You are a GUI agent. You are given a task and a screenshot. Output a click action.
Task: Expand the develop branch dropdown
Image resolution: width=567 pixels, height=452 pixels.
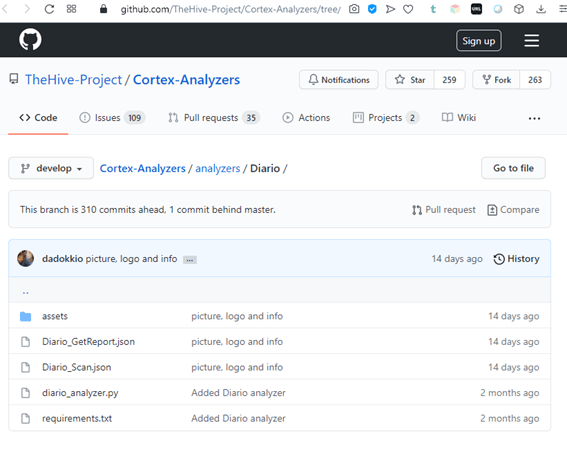51,168
